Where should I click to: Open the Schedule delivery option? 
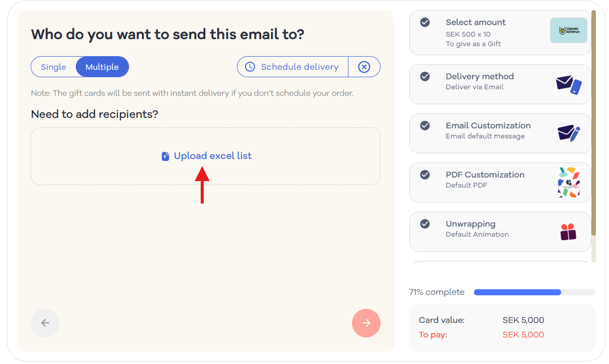(293, 67)
